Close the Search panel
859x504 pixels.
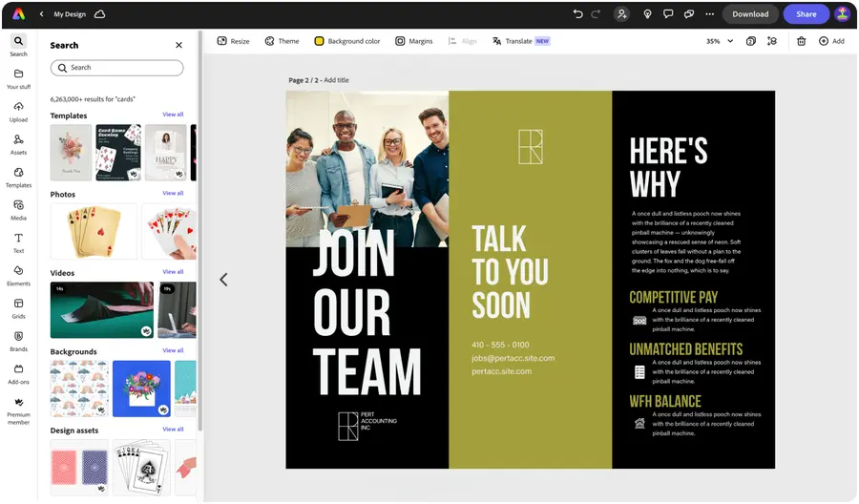[x=178, y=45]
